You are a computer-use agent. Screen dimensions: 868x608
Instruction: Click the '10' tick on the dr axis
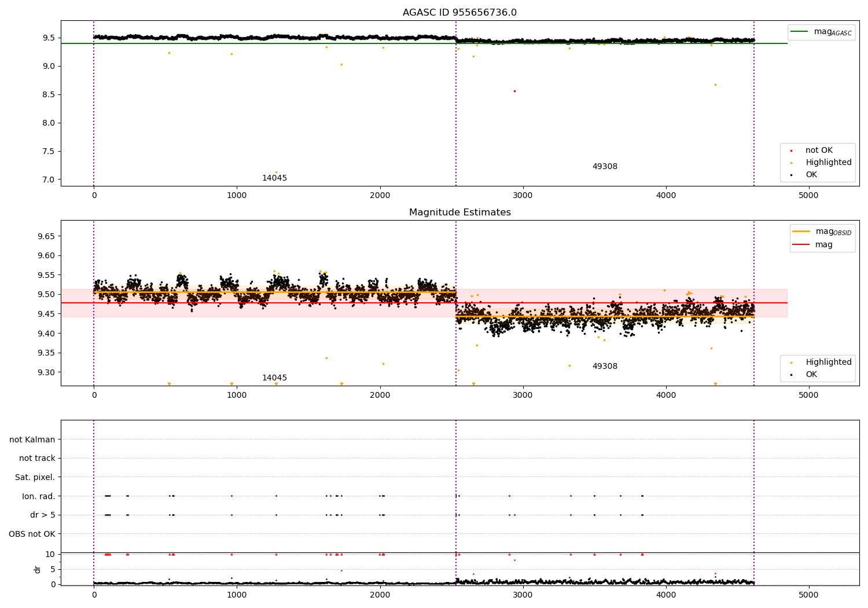pos(50,555)
